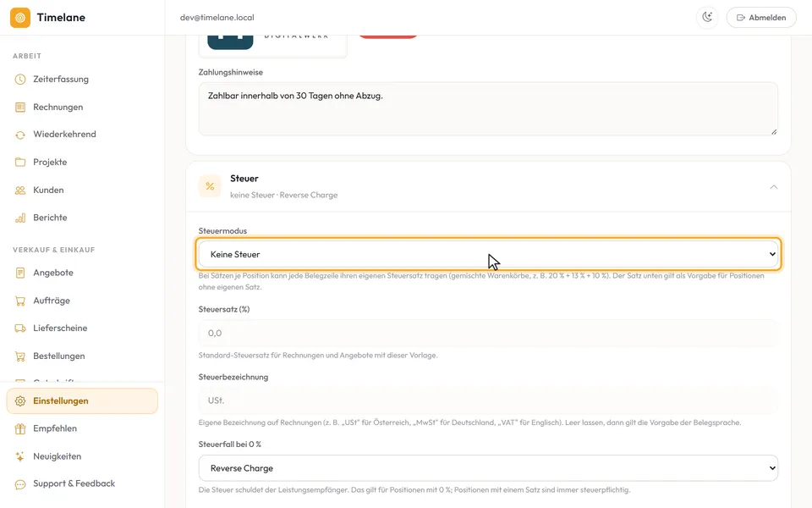
Task: Click the Zeiterfassung clock icon
Action: pos(20,80)
